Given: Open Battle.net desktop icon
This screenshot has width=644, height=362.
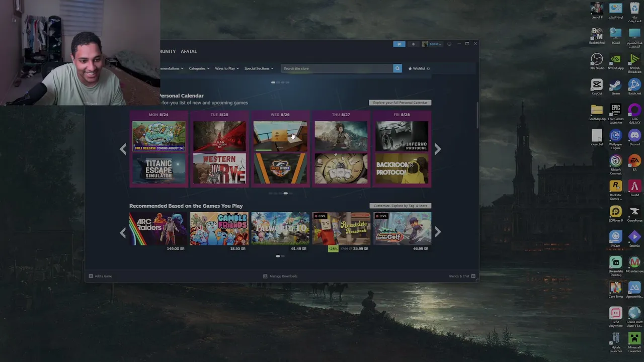Looking at the screenshot, I should [634, 87].
